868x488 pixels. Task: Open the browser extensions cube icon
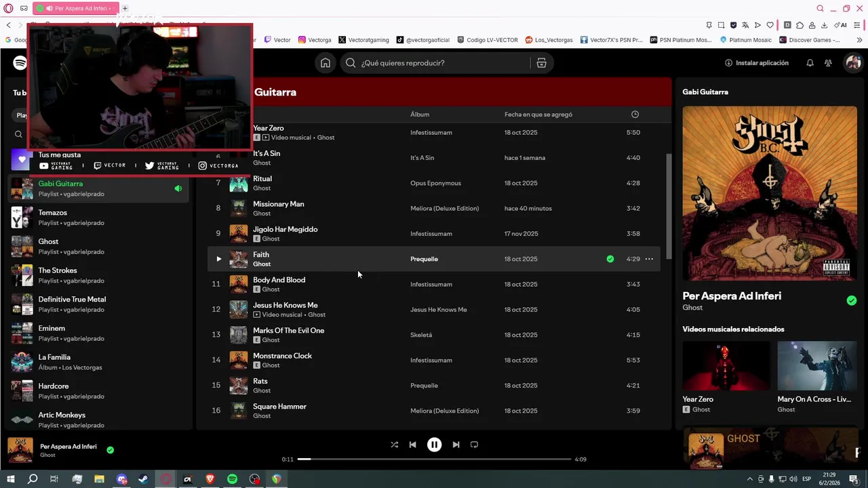tap(800, 25)
